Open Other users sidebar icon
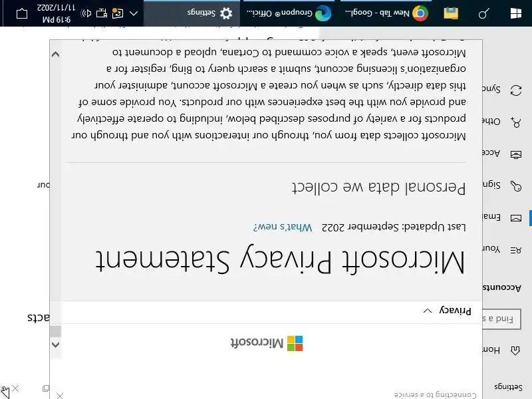The height and width of the screenshot is (399, 532). [x=516, y=122]
